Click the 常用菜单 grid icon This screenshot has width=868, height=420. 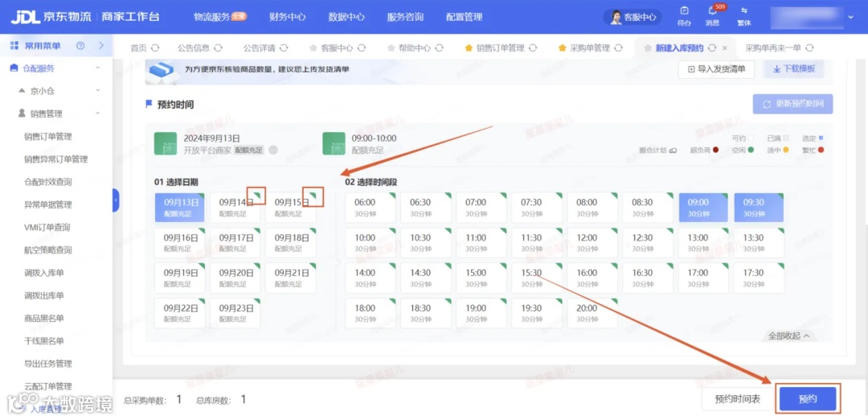coord(14,45)
